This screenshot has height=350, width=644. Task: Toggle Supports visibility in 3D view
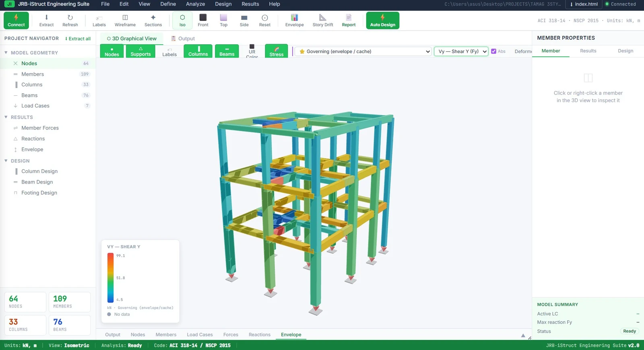point(140,51)
